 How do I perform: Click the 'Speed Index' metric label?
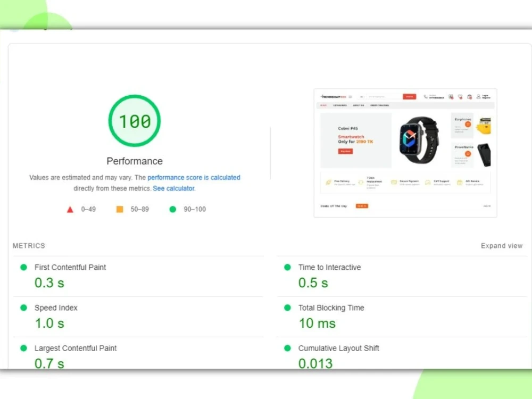pos(56,307)
